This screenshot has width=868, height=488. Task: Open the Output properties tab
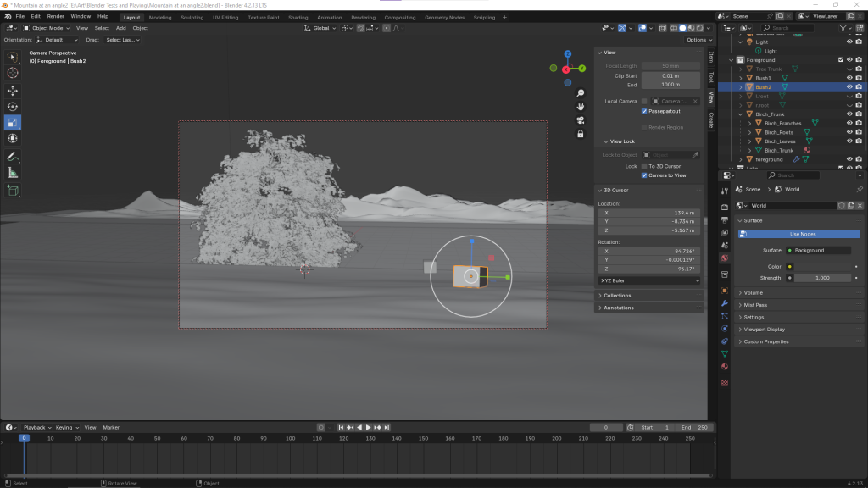click(x=725, y=219)
